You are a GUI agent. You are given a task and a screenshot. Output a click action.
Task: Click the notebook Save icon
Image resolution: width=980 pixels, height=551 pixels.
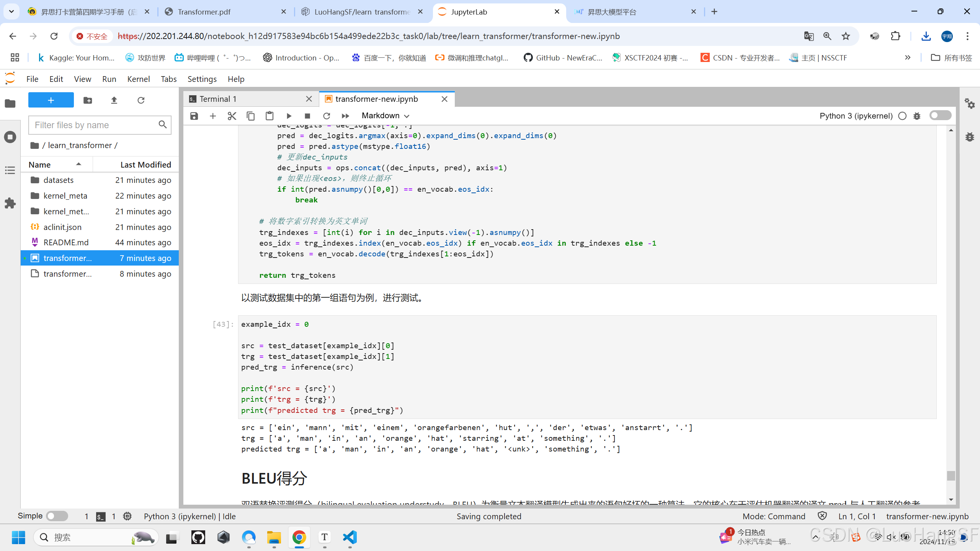(194, 116)
